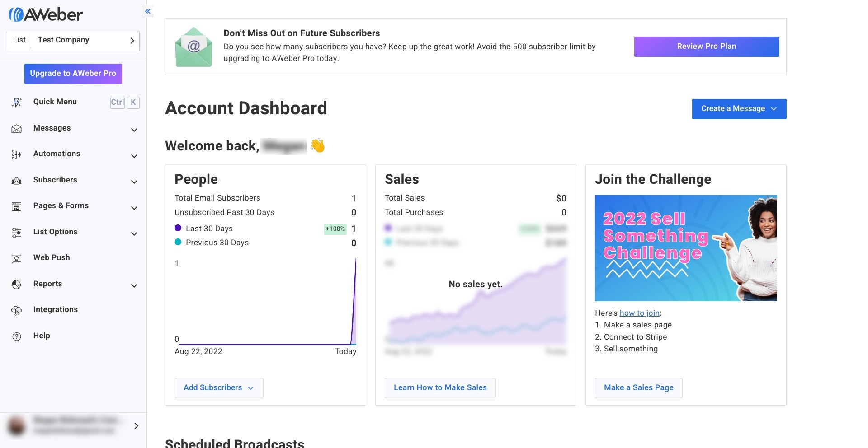Viewport: 868px width, 448px height.
Task: Click the AWeber logo
Action: pos(46,14)
